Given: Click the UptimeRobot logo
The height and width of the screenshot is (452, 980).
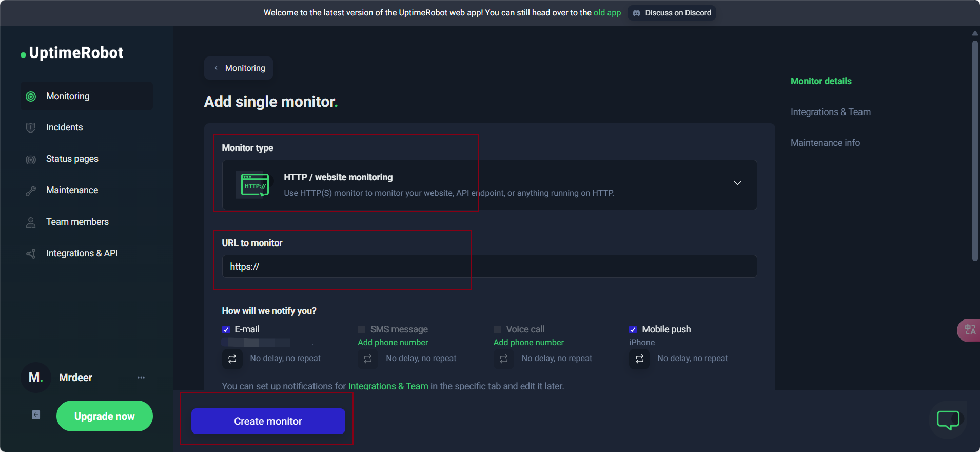Looking at the screenshot, I should [x=72, y=53].
